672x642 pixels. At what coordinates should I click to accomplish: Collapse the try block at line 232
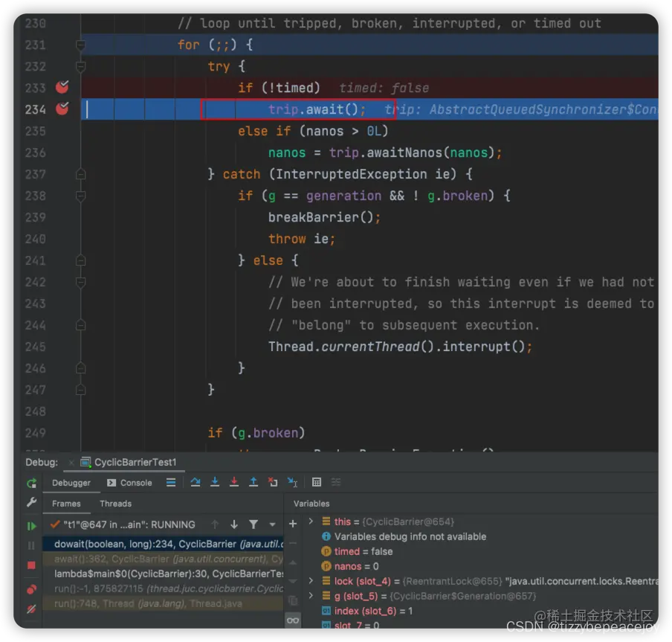(80, 66)
